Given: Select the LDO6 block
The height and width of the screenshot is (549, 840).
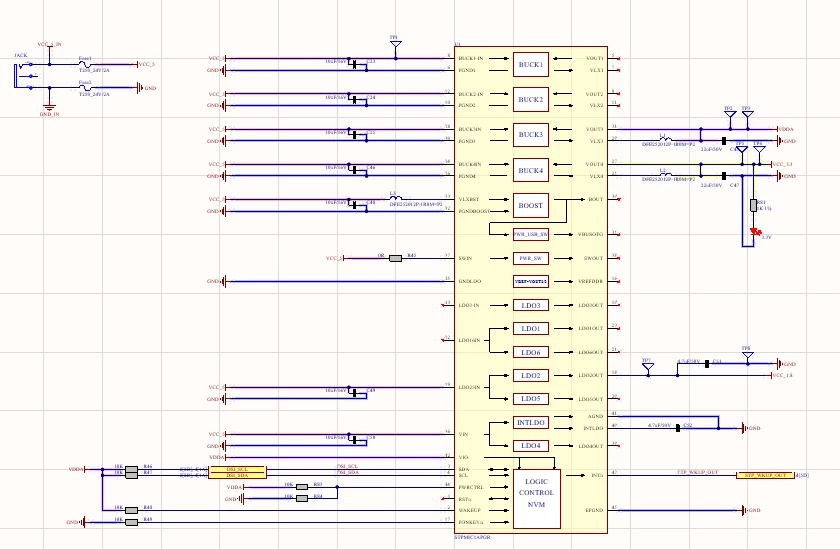Looking at the screenshot, I should click(530, 352).
